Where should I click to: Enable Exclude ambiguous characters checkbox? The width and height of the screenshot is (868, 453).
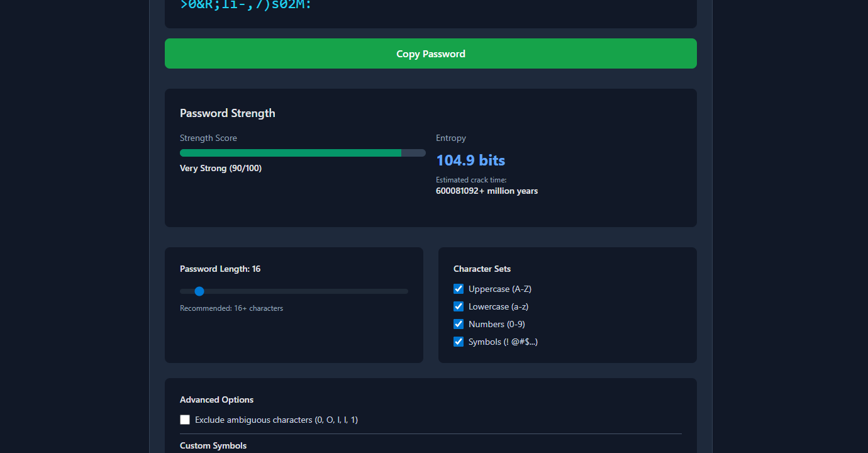tap(185, 420)
